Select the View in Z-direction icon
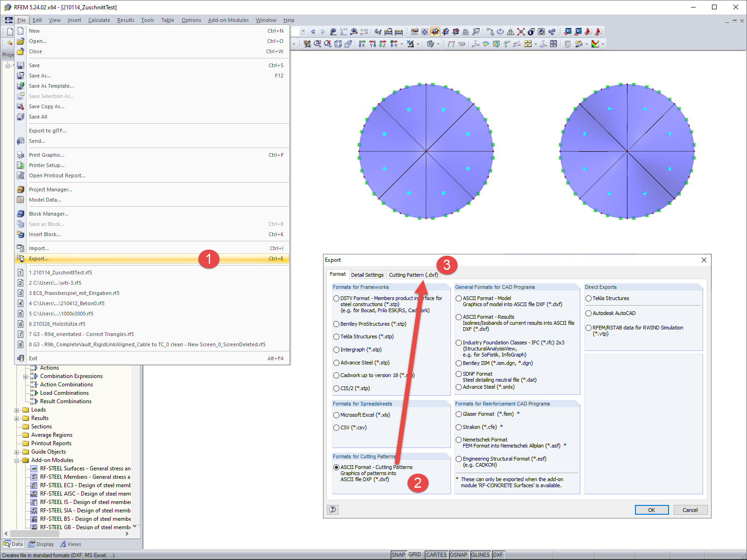This screenshot has width=747, height=560. tap(382, 44)
